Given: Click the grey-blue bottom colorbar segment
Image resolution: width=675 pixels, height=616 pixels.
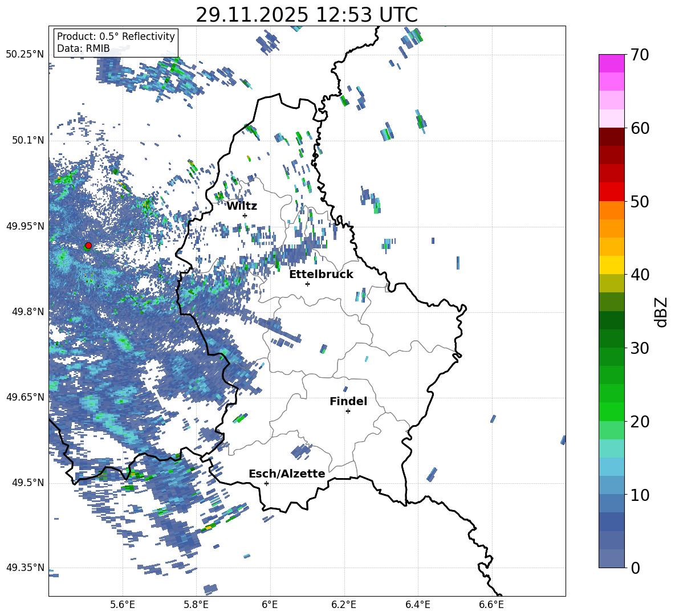Looking at the screenshot, I should click(x=611, y=559).
